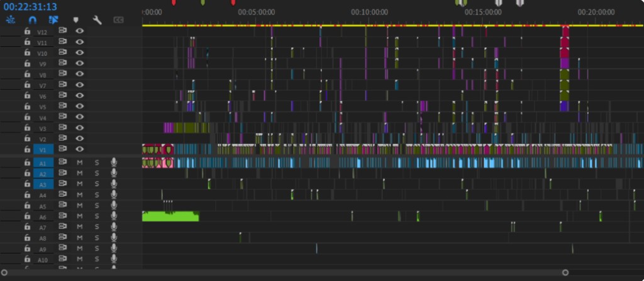
Task: Click the 00:22:31:13 playhead timecode
Action: tap(30, 7)
